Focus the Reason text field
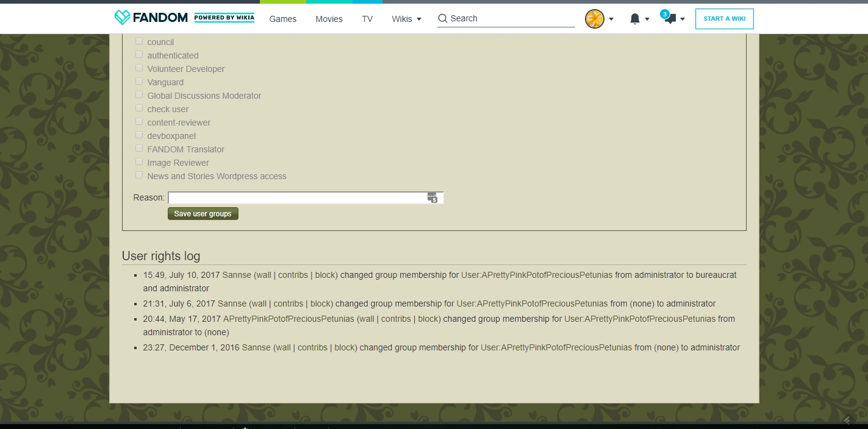 [x=297, y=197]
